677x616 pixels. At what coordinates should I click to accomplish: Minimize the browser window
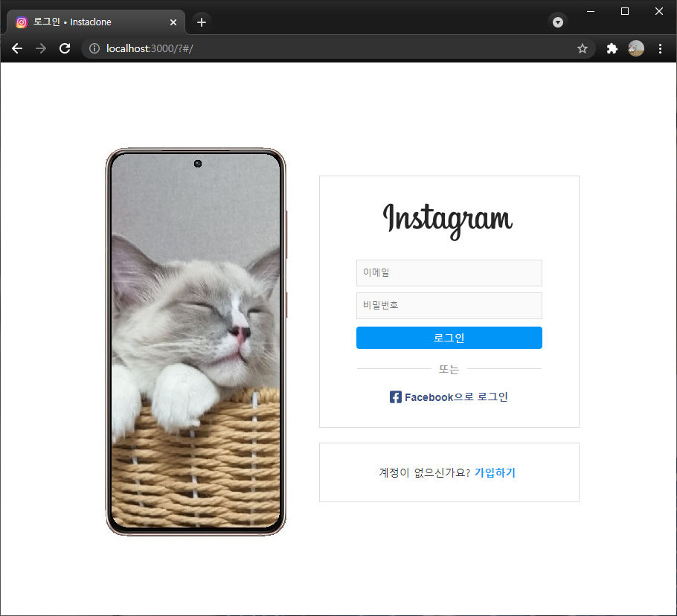[x=591, y=11]
